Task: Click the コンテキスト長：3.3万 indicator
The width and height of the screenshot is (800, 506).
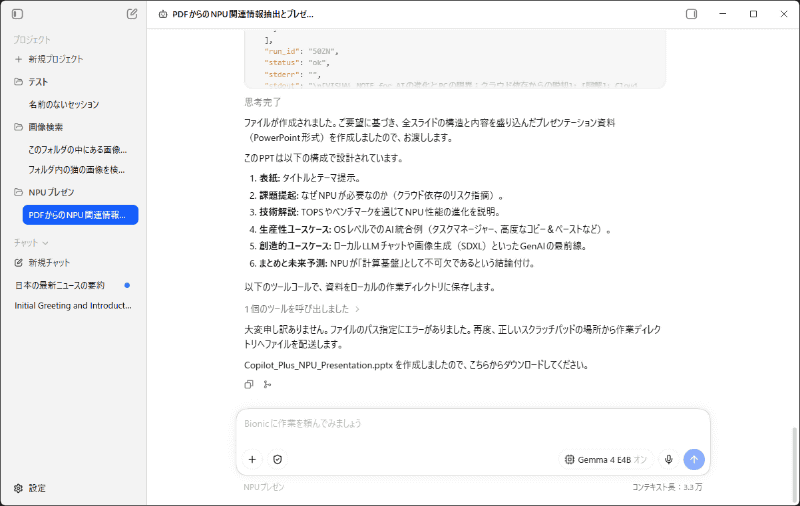Action: pyautogui.click(x=667, y=487)
